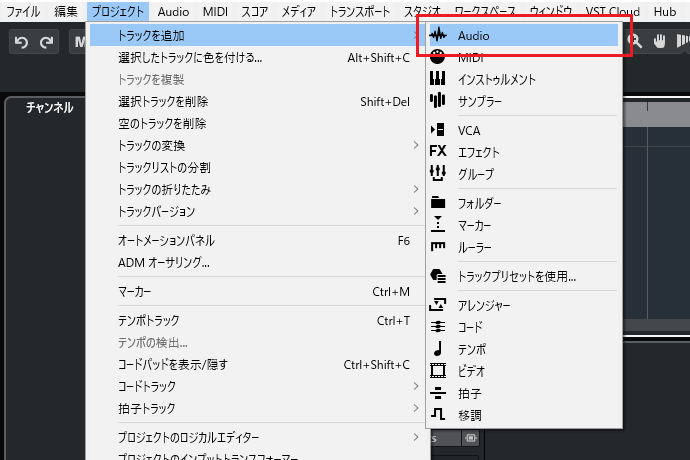690x460 pixels.
Task: Choose 選択したトラックに色を付ける... menu entry
Action: coord(256,58)
